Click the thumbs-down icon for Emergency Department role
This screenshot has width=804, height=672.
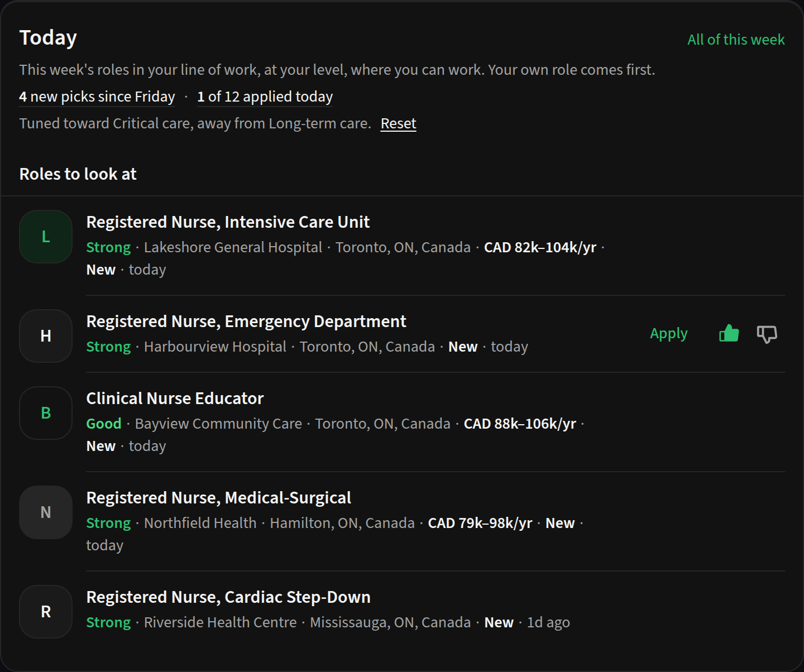point(767,334)
